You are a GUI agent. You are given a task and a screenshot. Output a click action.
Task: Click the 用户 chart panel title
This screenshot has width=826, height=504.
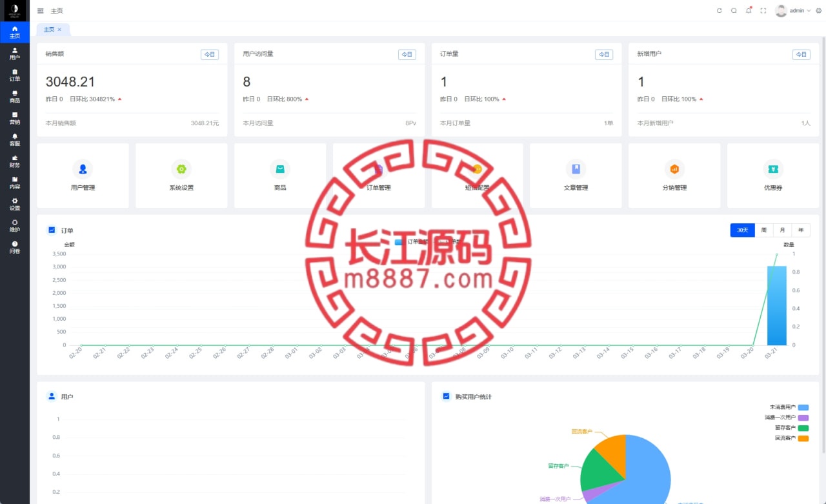67,396
